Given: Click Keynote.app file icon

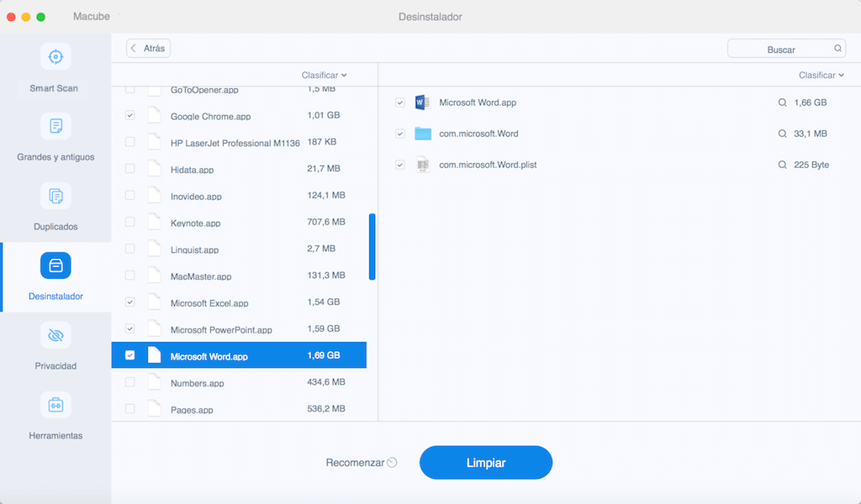Looking at the screenshot, I should pos(155,222).
